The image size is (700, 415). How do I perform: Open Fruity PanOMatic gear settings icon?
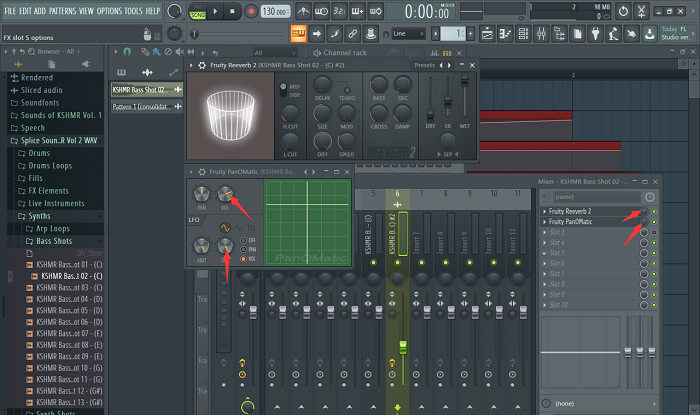click(201, 172)
